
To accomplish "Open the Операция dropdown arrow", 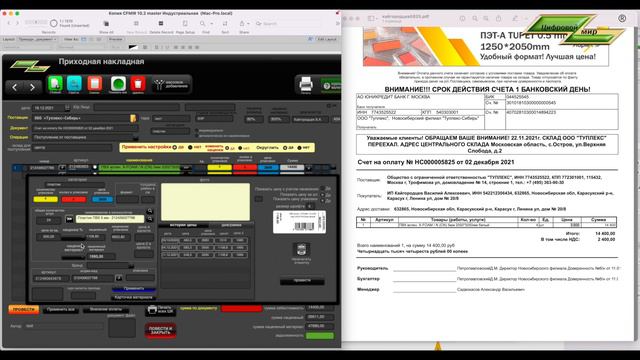I will coord(136,138).
